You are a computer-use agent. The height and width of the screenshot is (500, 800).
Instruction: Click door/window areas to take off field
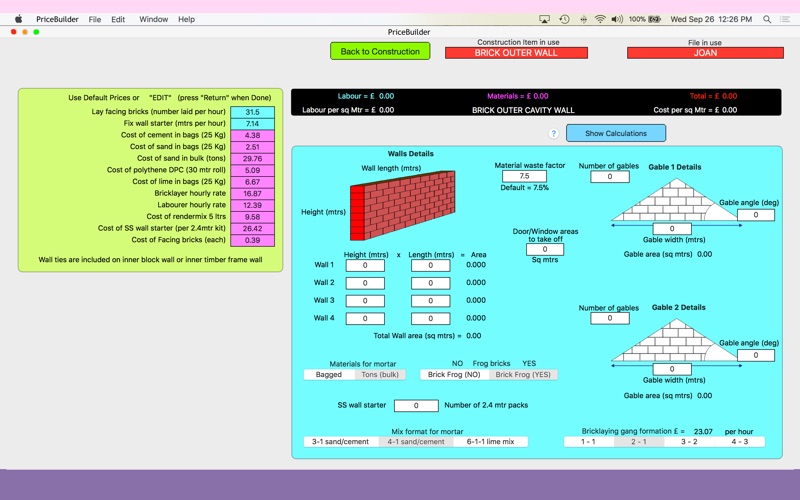click(x=545, y=249)
